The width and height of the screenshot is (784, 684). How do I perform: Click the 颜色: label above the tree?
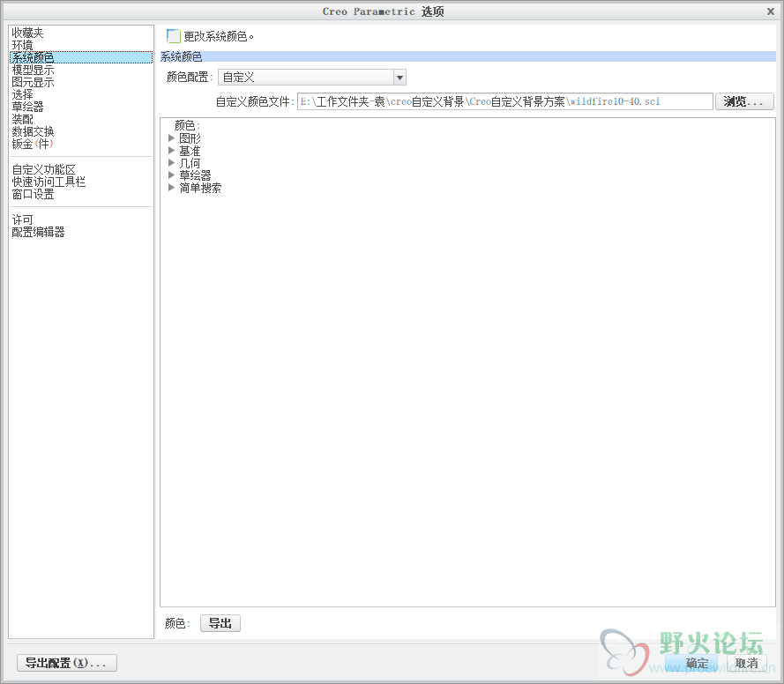point(187,125)
